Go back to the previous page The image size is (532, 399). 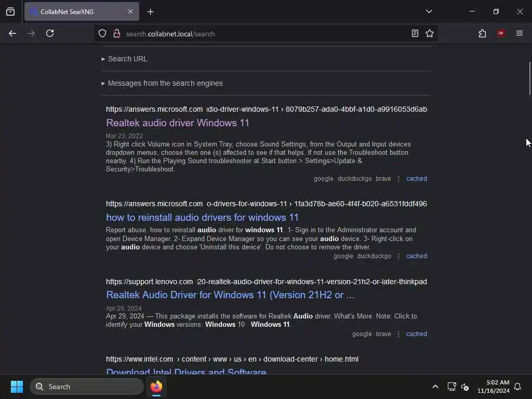pos(12,33)
